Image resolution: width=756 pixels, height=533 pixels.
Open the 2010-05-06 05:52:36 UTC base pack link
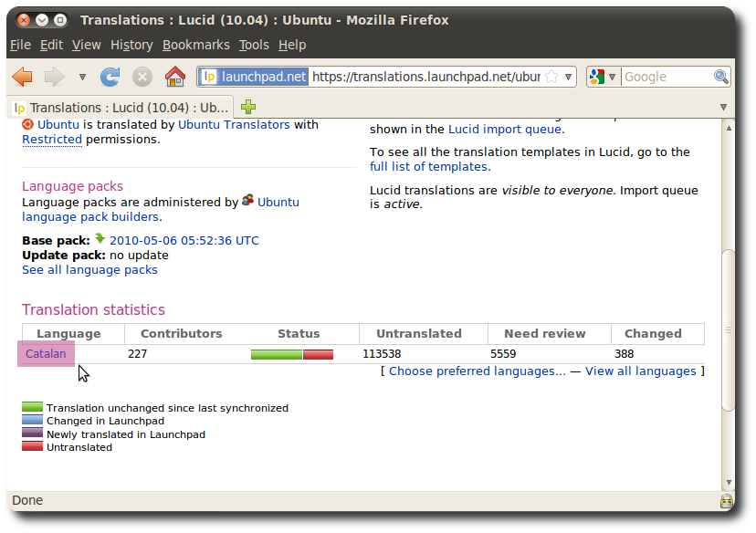184,240
